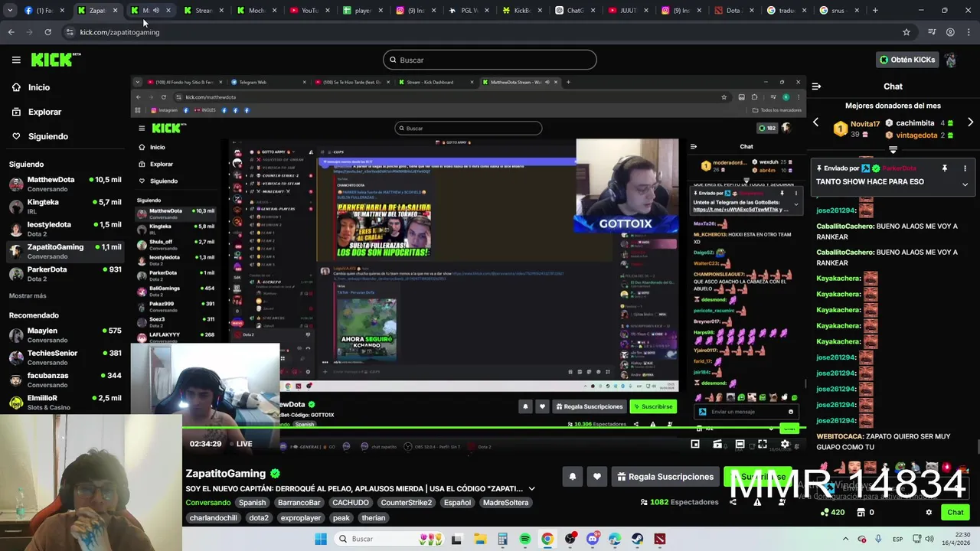
Task: Follow ZapatitoGaming with heart button
Action: click(x=596, y=477)
